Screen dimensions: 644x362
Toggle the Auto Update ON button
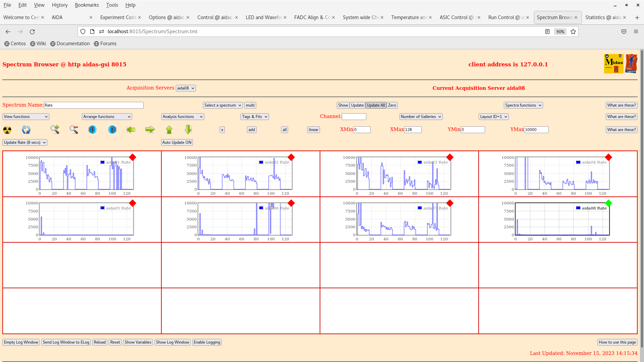pyautogui.click(x=177, y=142)
